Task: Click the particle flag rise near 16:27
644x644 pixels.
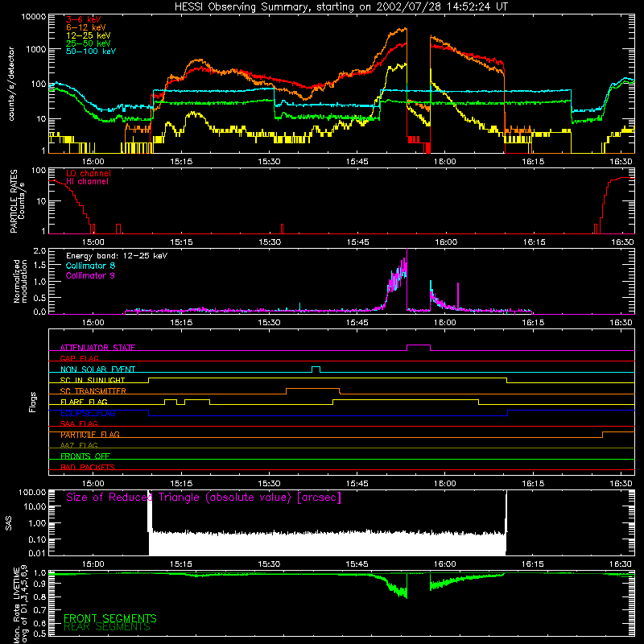Action: click(602, 435)
